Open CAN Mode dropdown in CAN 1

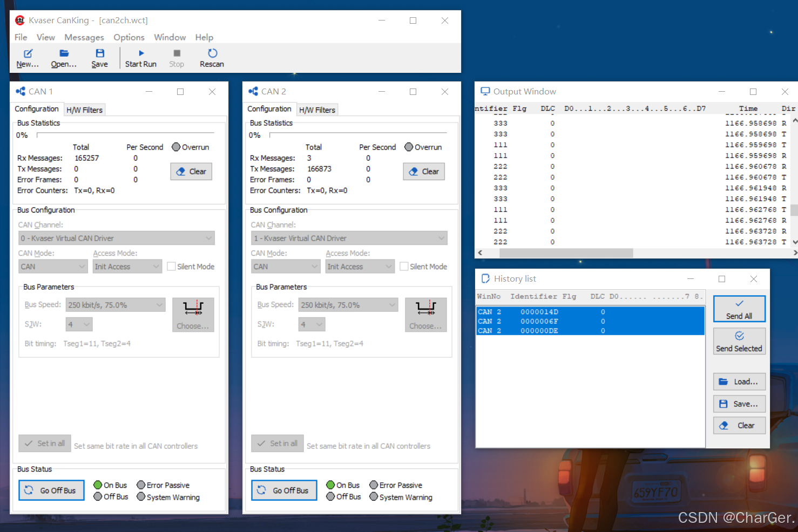pos(53,267)
